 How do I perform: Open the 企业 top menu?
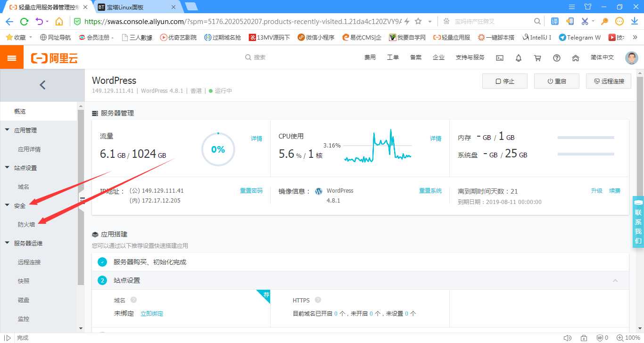point(438,57)
